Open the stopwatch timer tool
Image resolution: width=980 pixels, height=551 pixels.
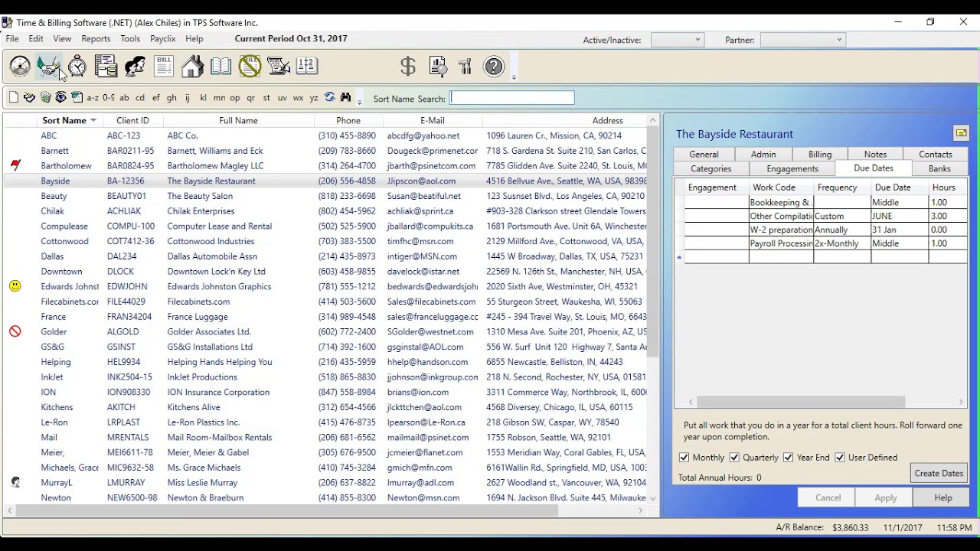tap(77, 67)
